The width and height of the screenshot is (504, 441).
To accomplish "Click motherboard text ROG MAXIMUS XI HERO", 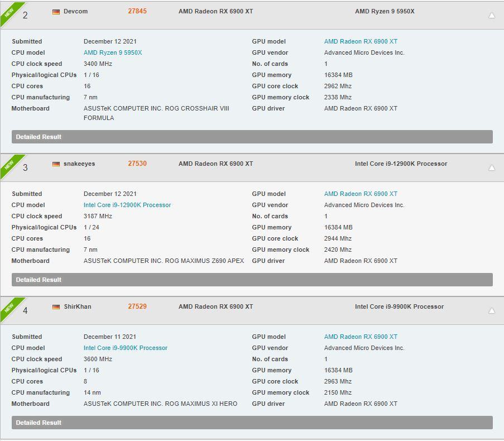I will tap(201, 404).
